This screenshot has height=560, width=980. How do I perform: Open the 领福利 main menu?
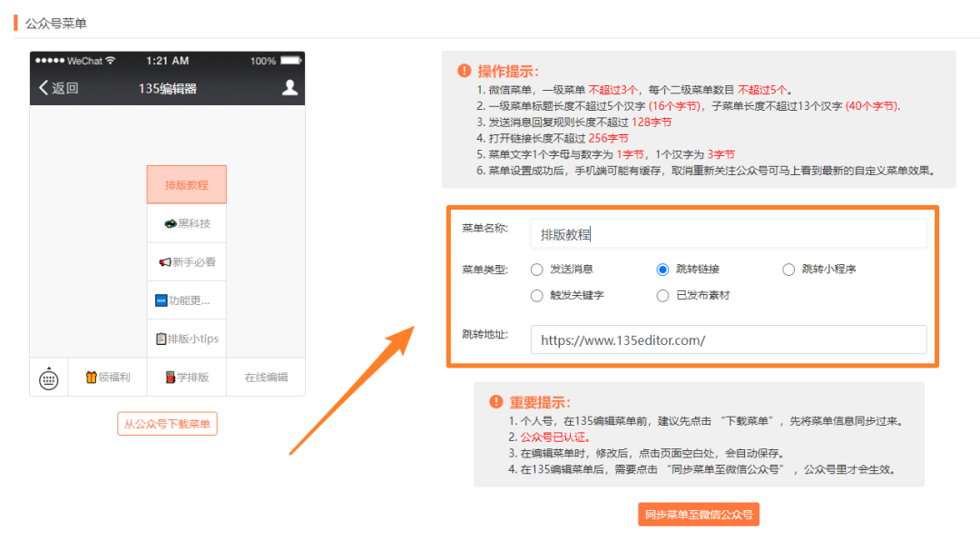click(107, 377)
